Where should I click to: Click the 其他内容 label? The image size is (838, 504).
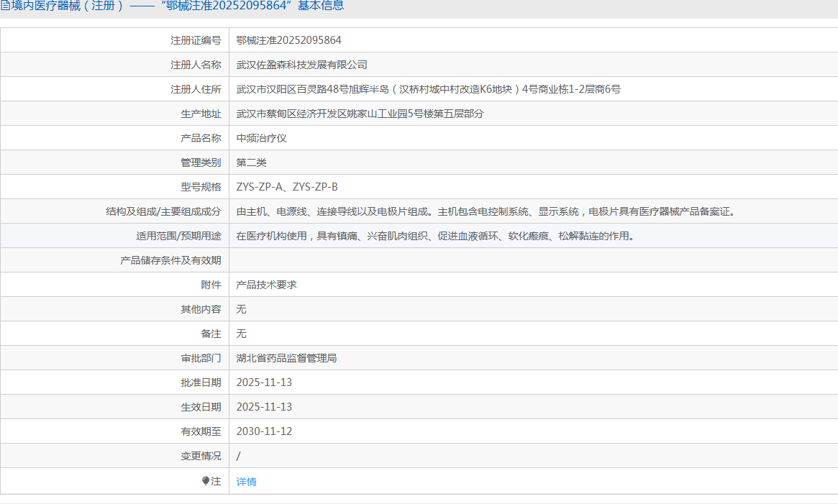pyautogui.click(x=201, y=309)
